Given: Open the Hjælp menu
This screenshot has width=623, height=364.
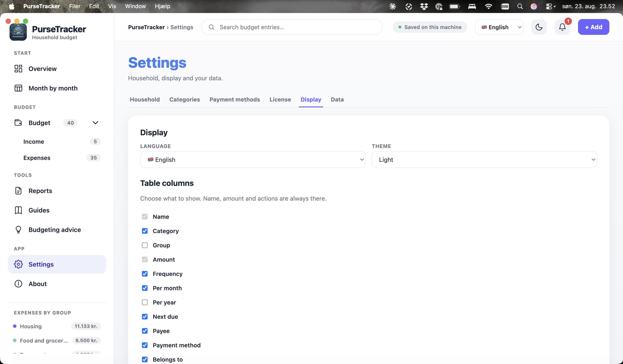Looking at the screenshot, I should coord(162,6).
